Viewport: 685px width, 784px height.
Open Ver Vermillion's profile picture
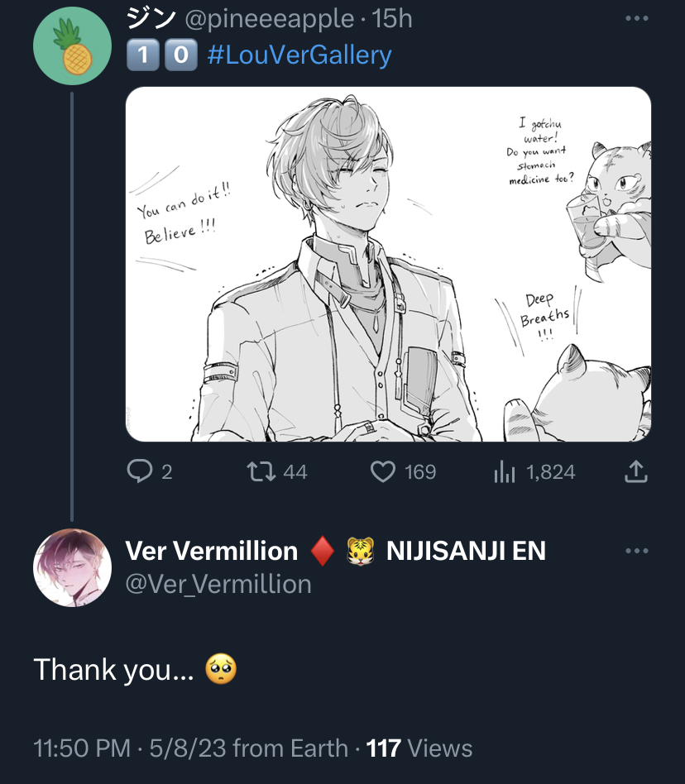pyautogui.click(x=72, y=568)
